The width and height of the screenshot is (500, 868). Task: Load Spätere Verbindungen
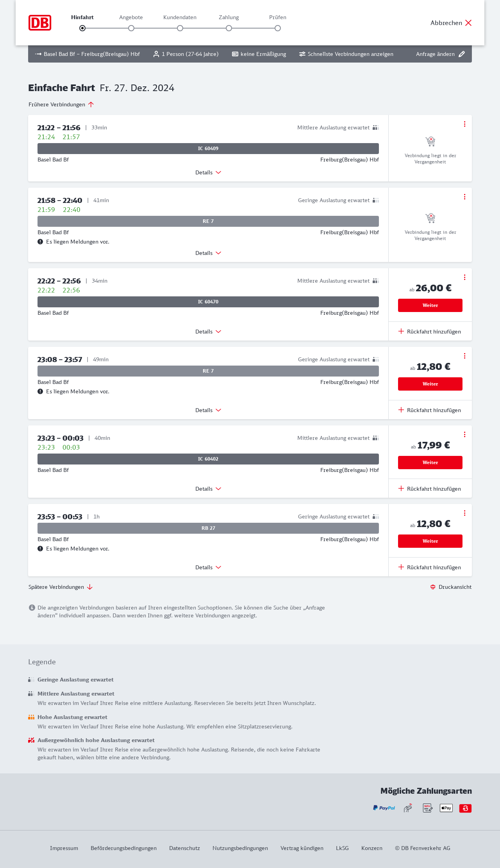tap(60, 587)
